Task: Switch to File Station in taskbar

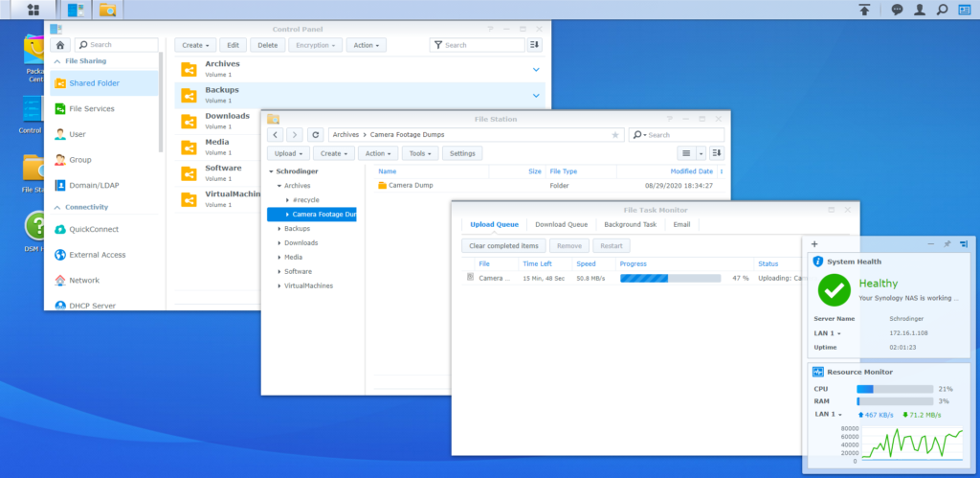Action: pos(107,10)
